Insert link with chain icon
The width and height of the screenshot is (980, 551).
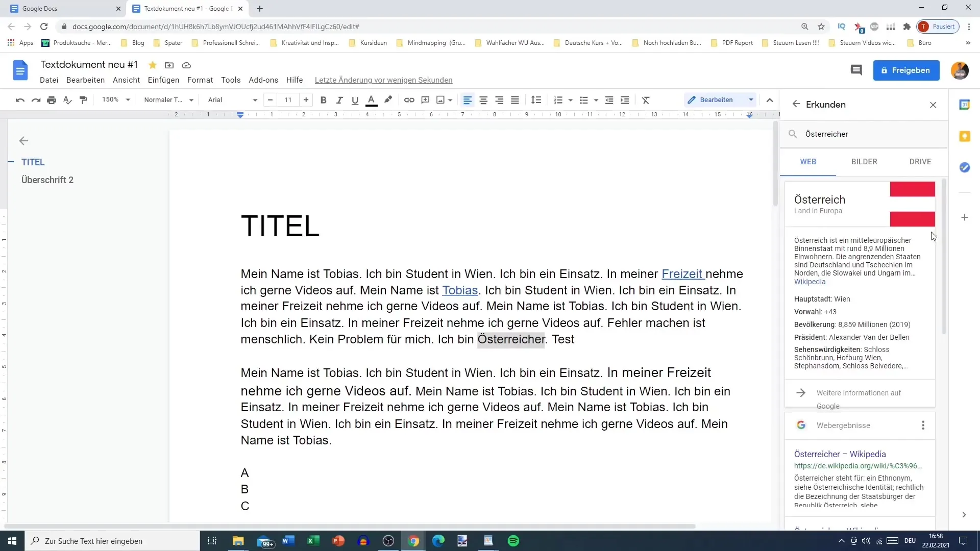point(409,100)
